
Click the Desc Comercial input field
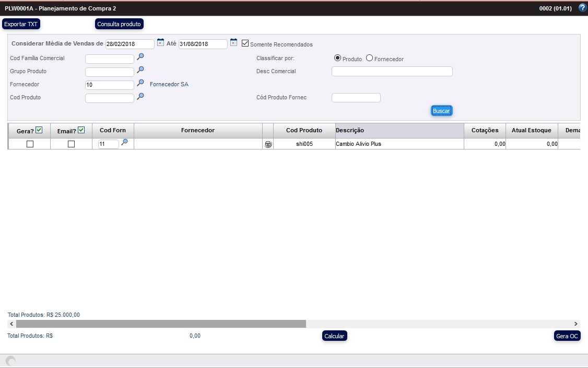pos(392,71)
